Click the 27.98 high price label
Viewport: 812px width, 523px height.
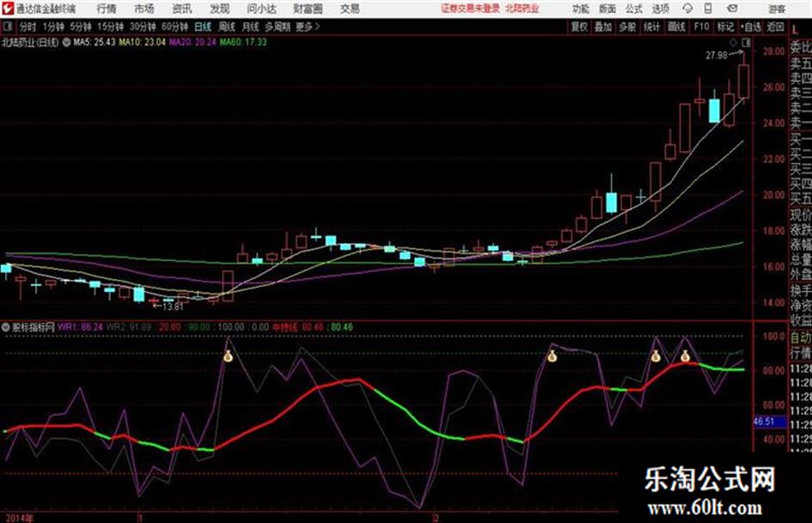point(717,55)
